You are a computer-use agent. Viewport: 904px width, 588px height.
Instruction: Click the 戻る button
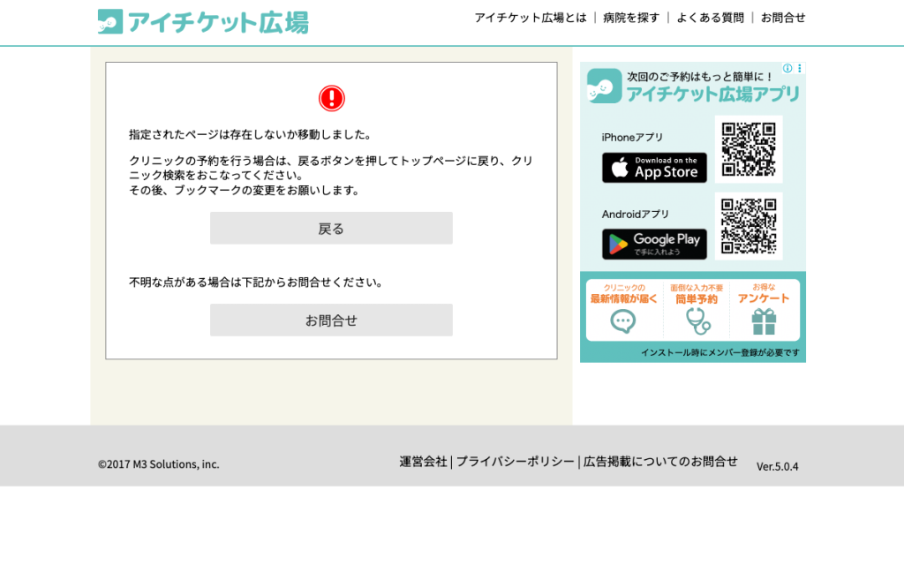(332, 229)
